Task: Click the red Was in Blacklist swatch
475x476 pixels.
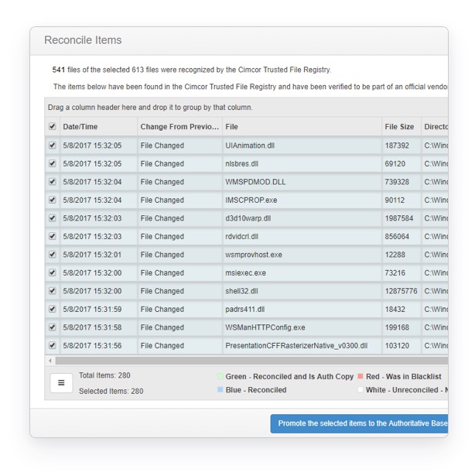Action: coord(361,377)
